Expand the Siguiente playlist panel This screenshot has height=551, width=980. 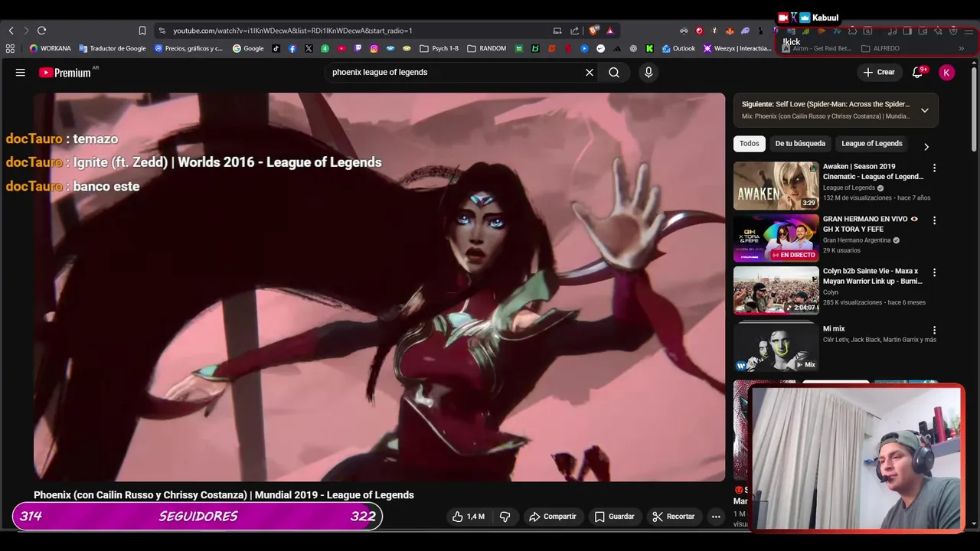pyautogui.click(x=924, y=110)
